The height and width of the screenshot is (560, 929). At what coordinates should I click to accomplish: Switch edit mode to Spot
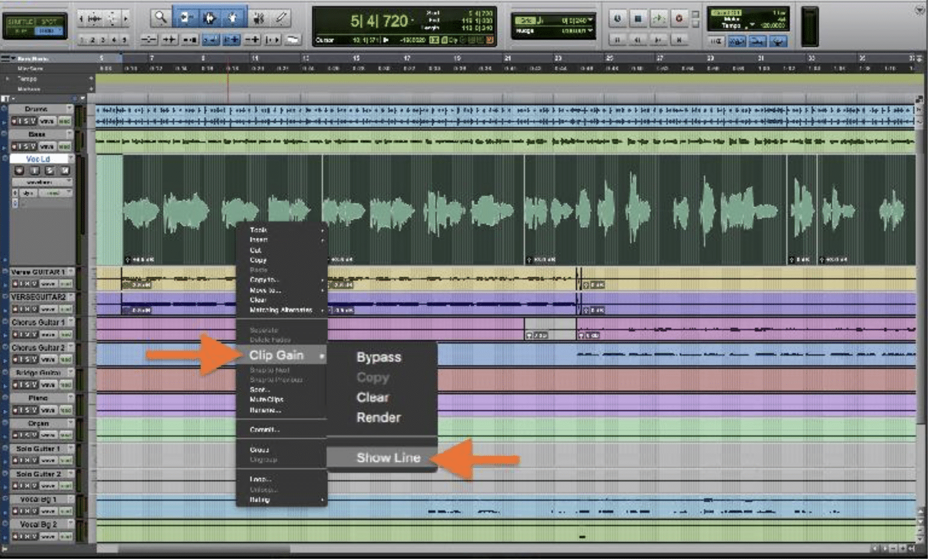tap(50, 21)
